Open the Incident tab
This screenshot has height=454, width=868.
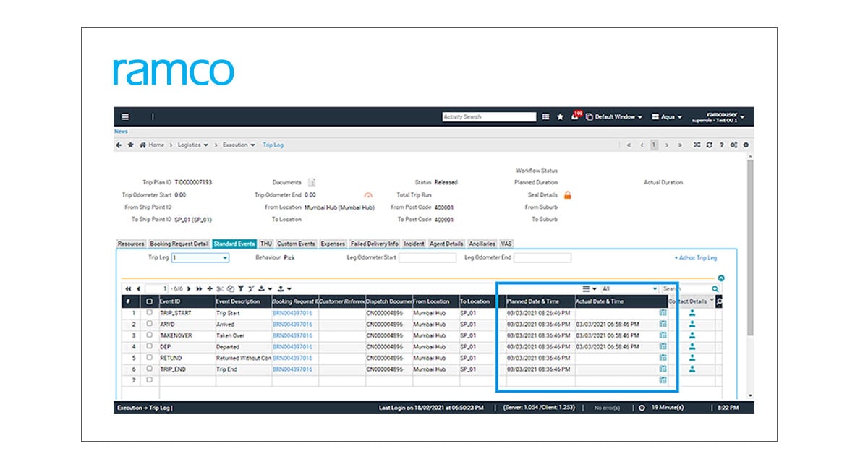pyautogui.click(x=414, y=244)
